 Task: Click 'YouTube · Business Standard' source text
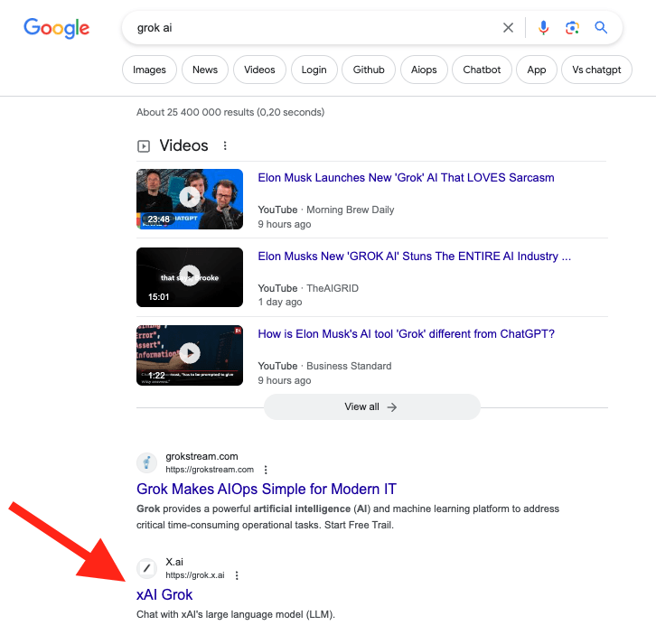[x=324, y=366]
